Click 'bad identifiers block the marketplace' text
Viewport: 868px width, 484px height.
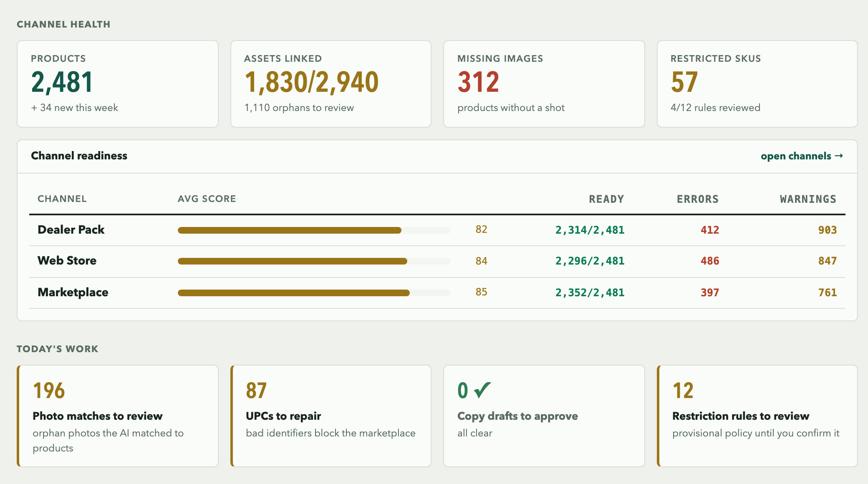[331, 433]
